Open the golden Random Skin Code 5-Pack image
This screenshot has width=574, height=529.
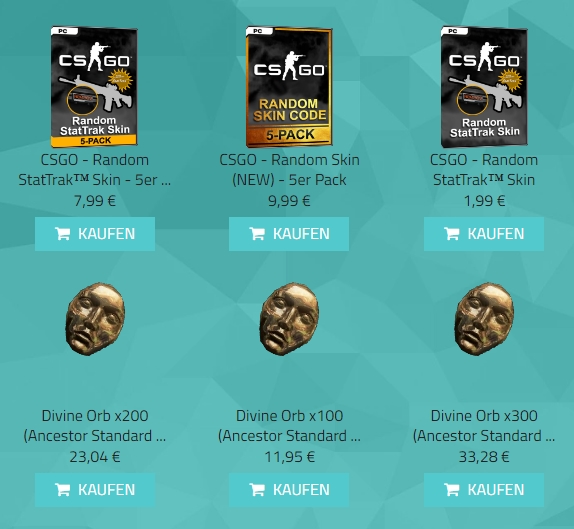click(289, 87)
